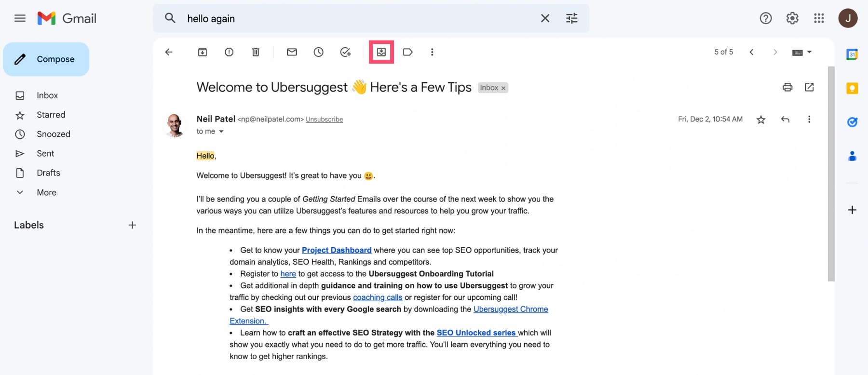The width and height of the screenshot is (868, 375).
Task: Open the account avatar J
Action: coord(848,18)
